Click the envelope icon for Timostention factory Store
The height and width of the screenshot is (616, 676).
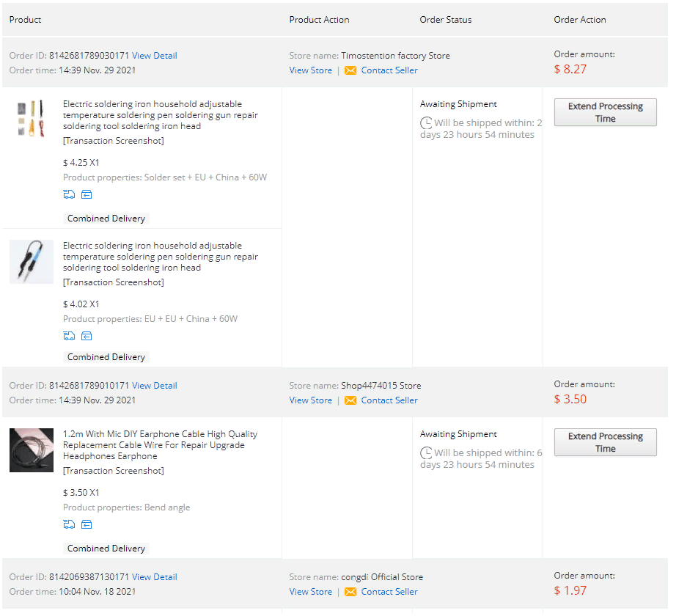(350, 70)
